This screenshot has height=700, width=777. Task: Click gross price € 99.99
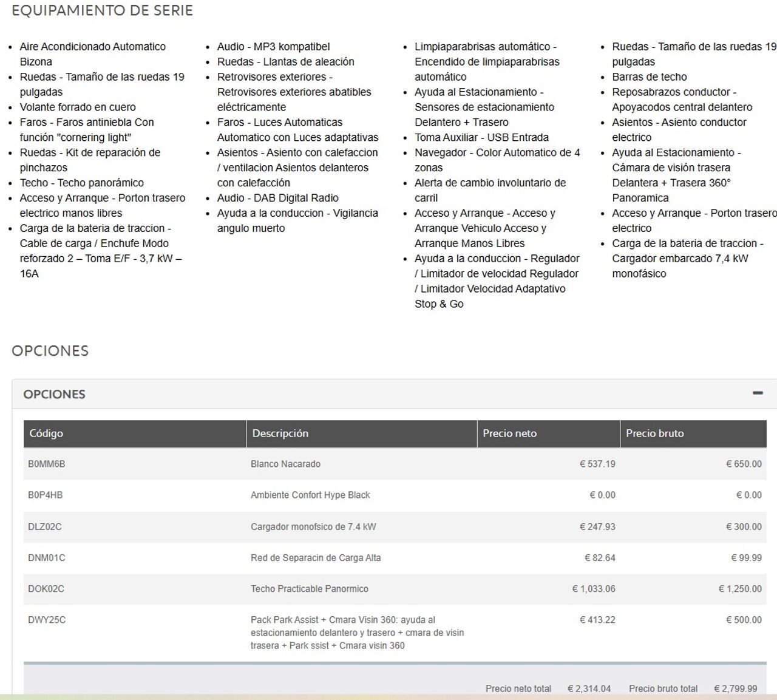click(746, 558)
